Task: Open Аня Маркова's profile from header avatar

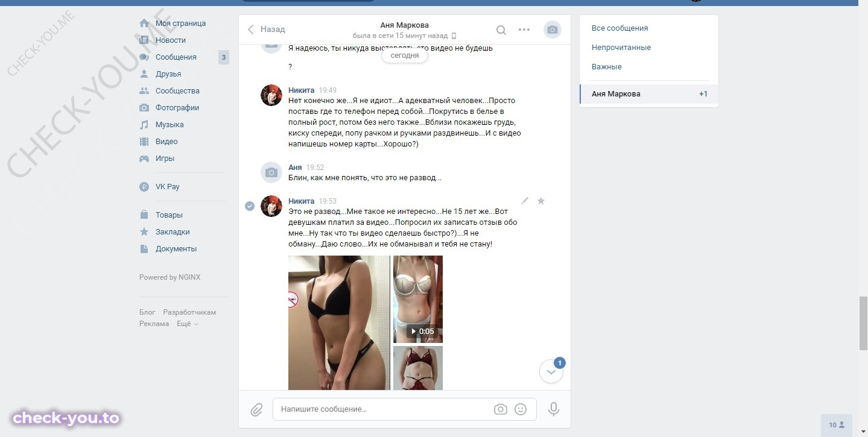Action: tap(553, 30)
